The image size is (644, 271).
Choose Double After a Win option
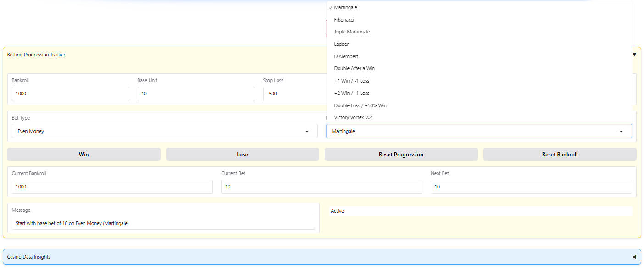click(355, 68)
